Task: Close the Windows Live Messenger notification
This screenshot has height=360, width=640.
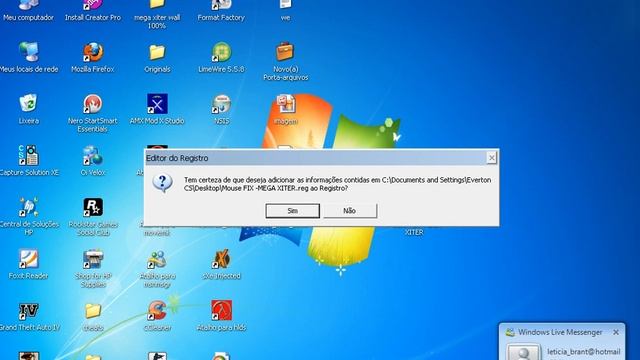Action: point(616,332)
